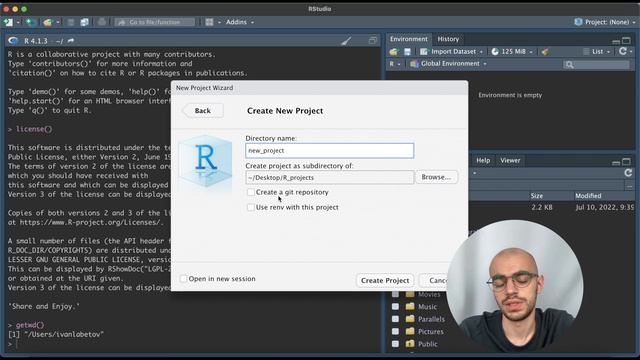640x360 pixels.
Task: Click the Print toolbar icon
Action: (102, 22)
